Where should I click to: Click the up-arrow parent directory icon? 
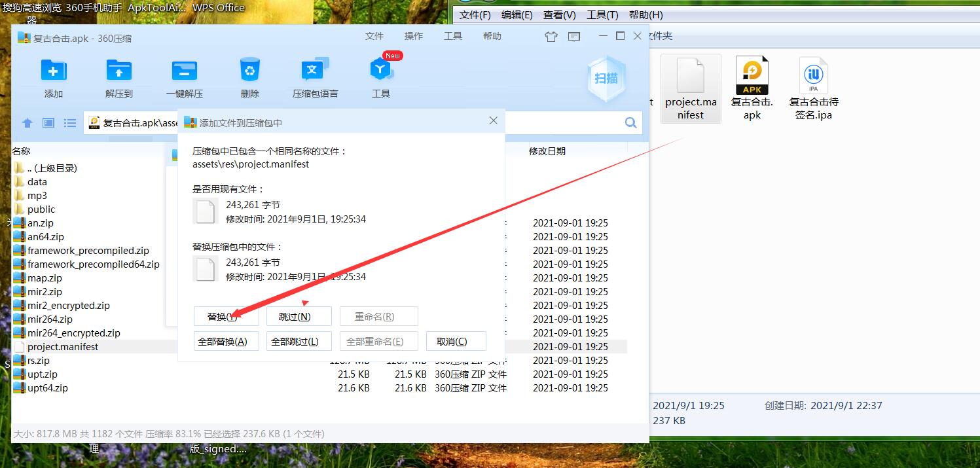pos(27,123)
